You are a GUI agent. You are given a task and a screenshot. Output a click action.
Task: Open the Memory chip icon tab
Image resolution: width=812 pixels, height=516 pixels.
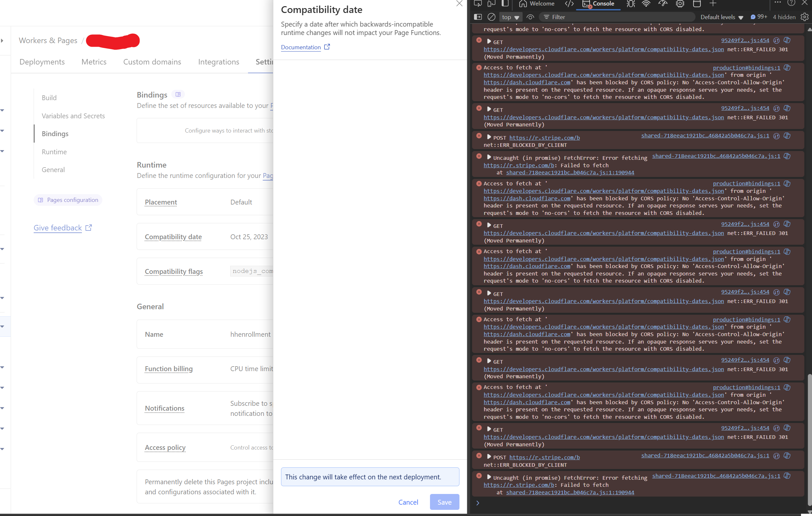[680, 4]
